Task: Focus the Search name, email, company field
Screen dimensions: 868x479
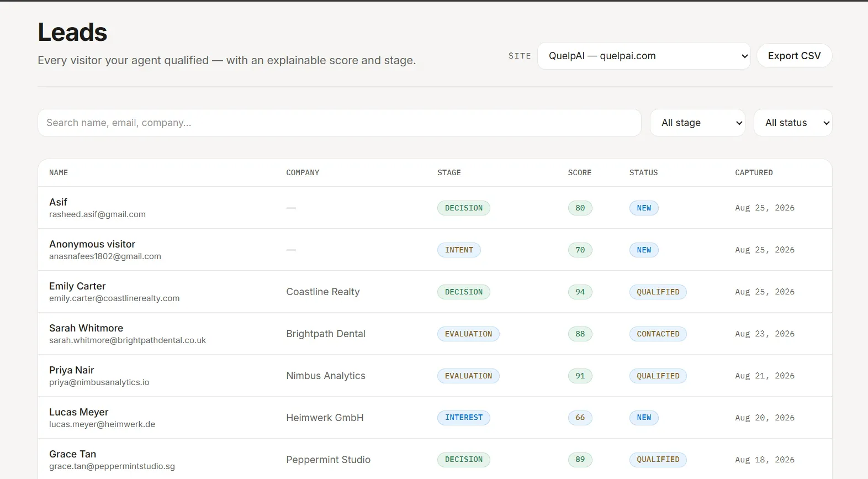Action: click(339, 123)
